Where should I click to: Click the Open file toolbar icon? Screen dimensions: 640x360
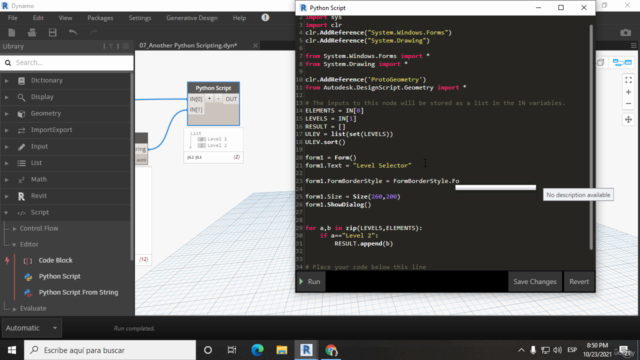[32, 33]
